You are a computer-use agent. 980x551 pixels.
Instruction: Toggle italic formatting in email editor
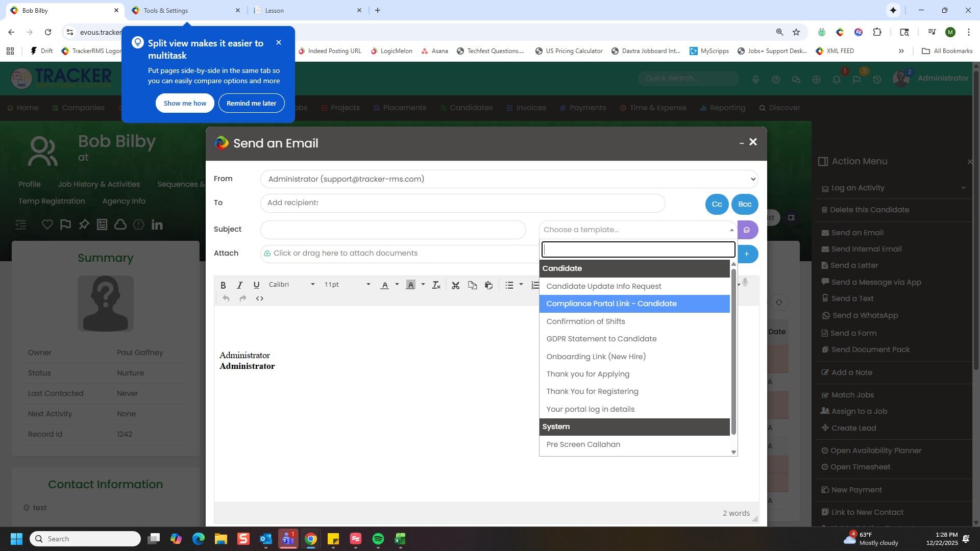(239, 285)
